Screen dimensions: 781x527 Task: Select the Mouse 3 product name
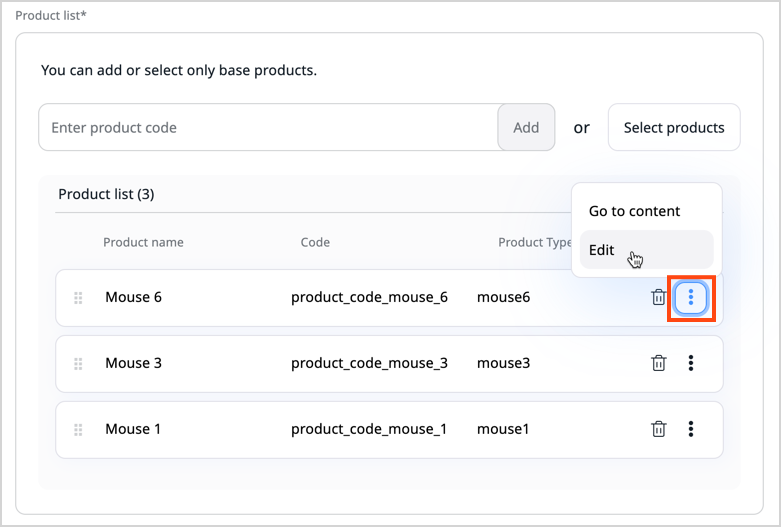point(133,363)
